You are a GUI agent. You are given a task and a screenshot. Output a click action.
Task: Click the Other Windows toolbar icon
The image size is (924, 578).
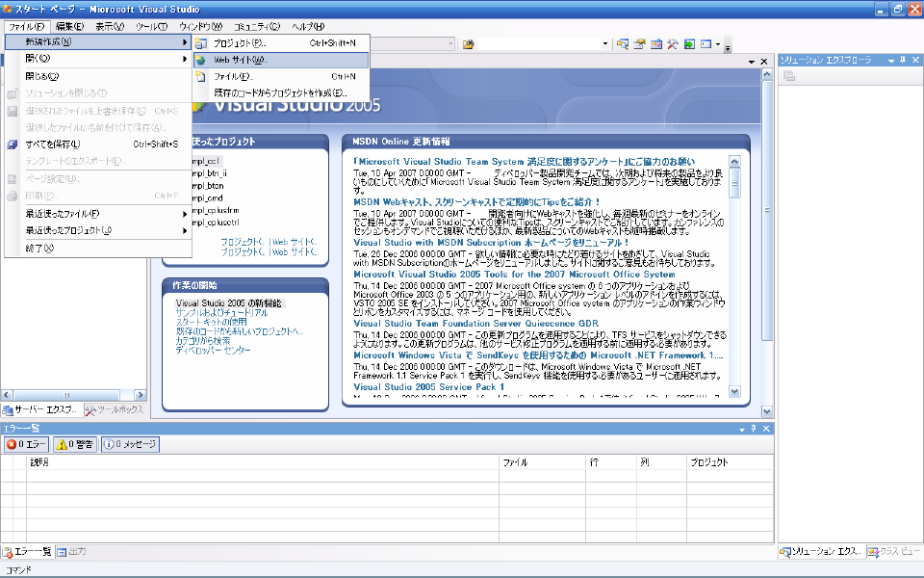coord(706,44)
